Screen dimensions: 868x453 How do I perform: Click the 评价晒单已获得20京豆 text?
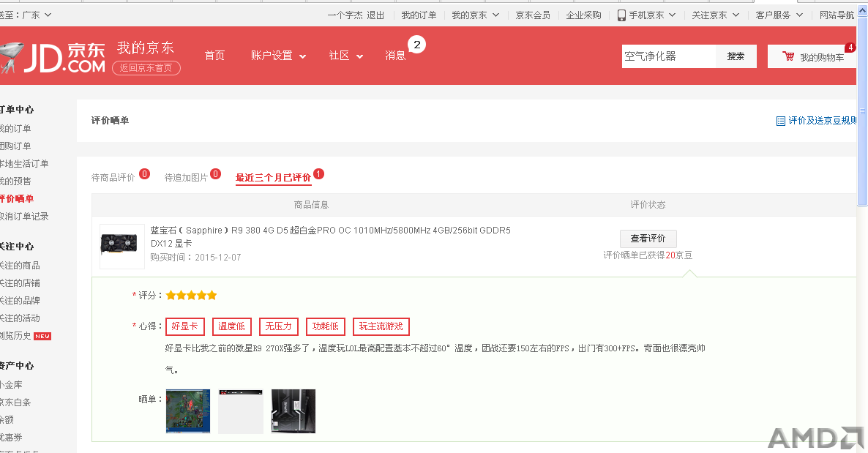point(648,255)
